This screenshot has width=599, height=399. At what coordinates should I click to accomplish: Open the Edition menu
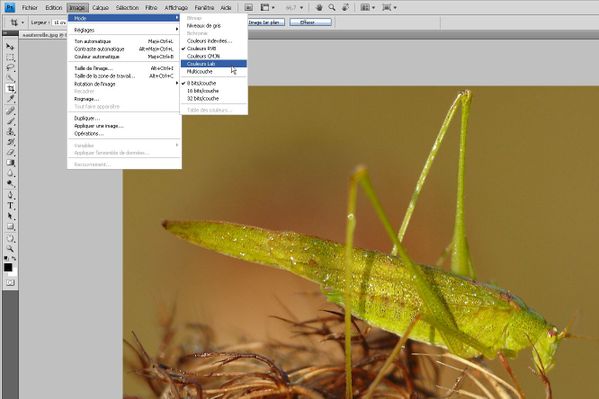(53, 7)
